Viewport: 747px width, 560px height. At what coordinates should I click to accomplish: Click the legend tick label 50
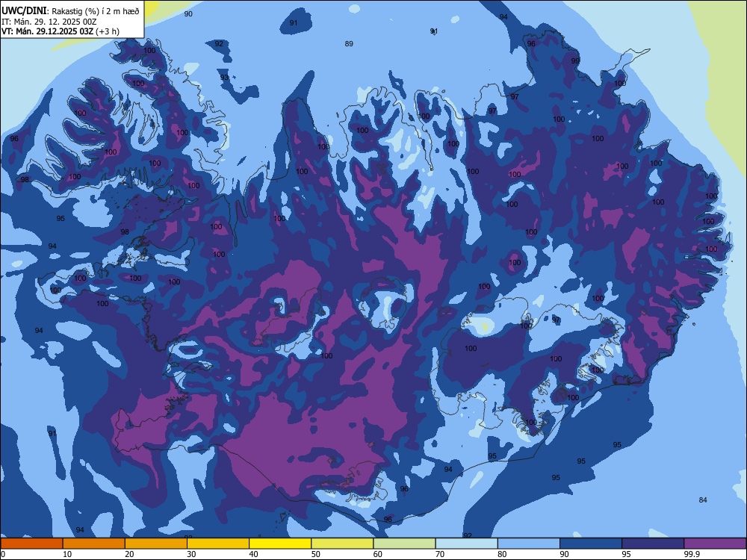[x=316, y=554]
